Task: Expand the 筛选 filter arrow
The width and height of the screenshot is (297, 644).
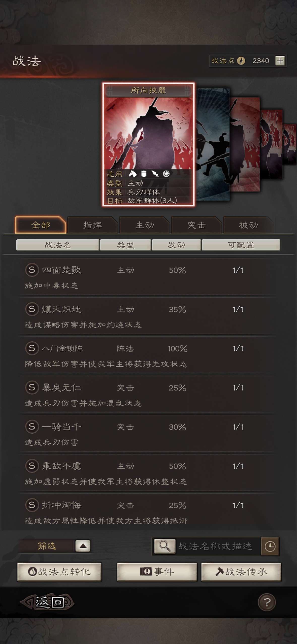Action: pyautogui.click(x=83, y=546)
